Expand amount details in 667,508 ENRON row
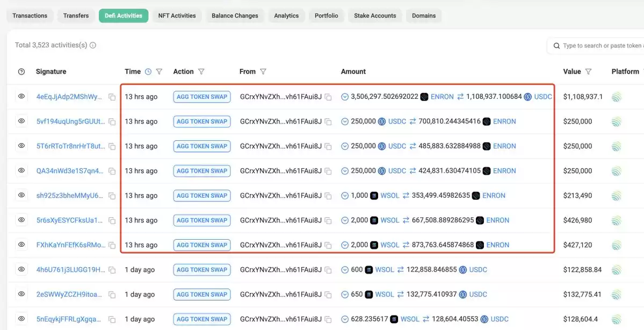Image resolution: width=644 pixels, height=330 pixels. [x=345, y=220]
